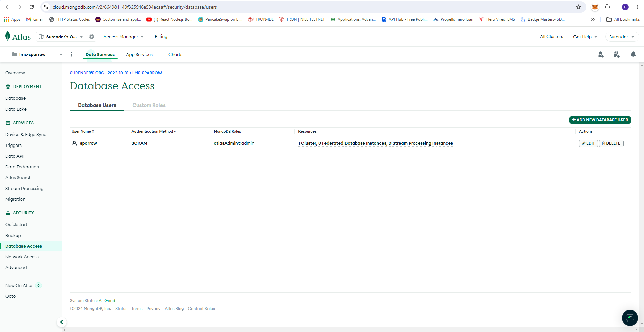
Task: Open the support chat bubble
Action: pyautogui.click(x=630, y=318)
